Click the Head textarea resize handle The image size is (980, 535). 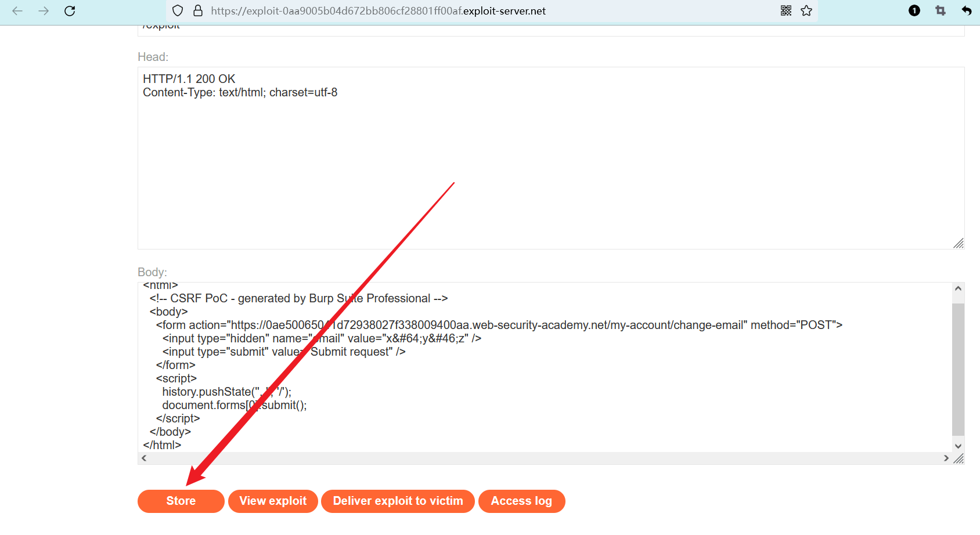[959, 244]
